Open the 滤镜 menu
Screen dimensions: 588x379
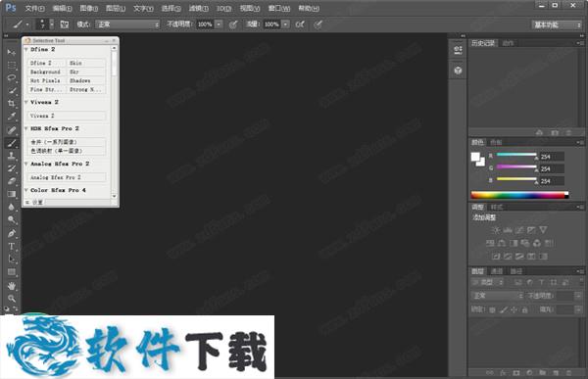(198, 8)
